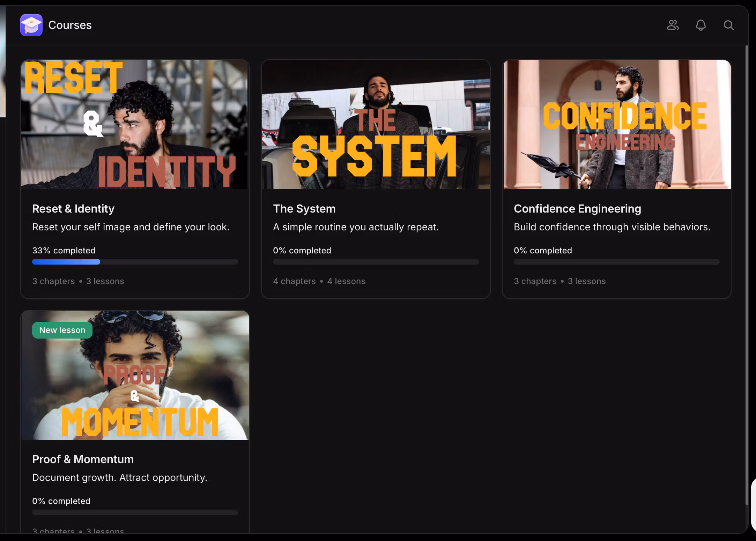Click 'A simple routine you actually repeat.'
This screenshot has width=756, height=541.
(356, 227)
